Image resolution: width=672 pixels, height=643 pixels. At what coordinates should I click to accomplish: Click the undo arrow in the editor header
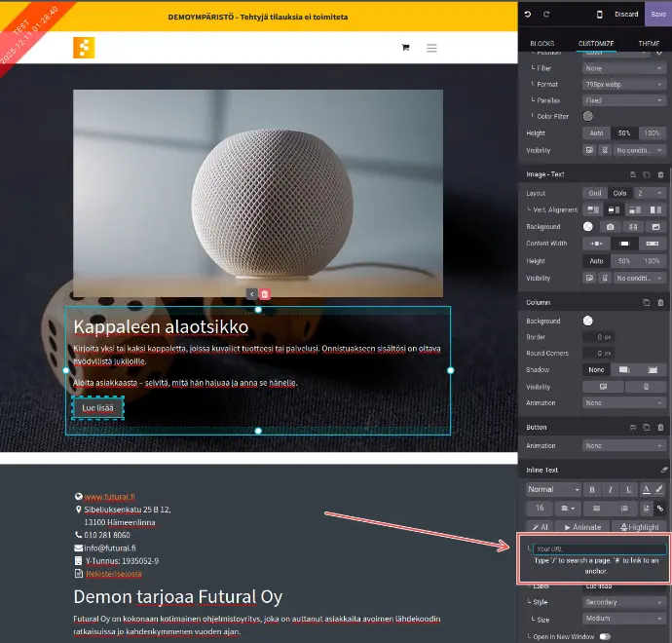[528, 15]
